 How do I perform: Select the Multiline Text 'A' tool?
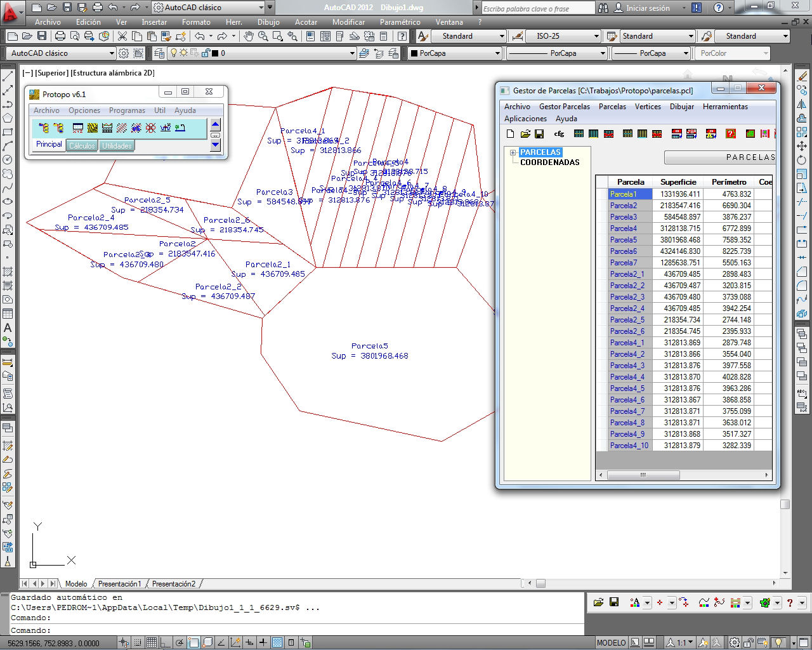pyautogui.click(x=8, y=328)
